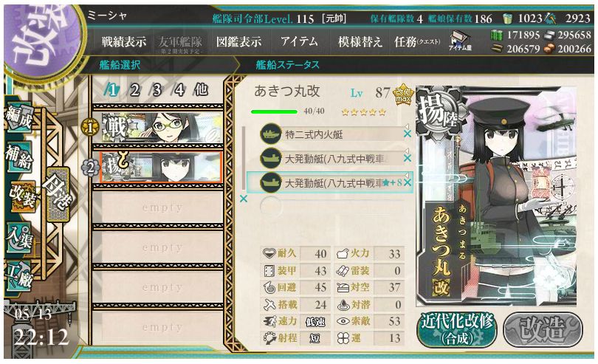
Task: Click the 母港 home port round badge
Action: pos(58,194)
